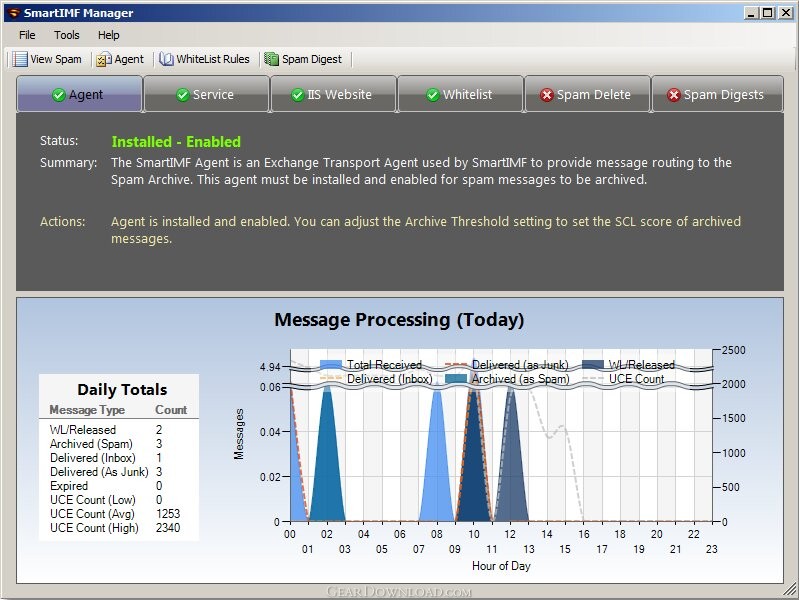Minimize the SmartIMF Manager window
This screenshot has width=799, height=600.
(751, 13)
